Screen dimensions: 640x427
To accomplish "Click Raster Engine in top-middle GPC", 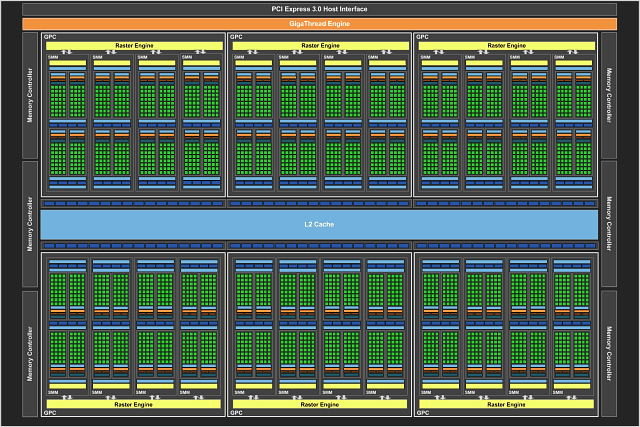I will (x=319, y=45).
